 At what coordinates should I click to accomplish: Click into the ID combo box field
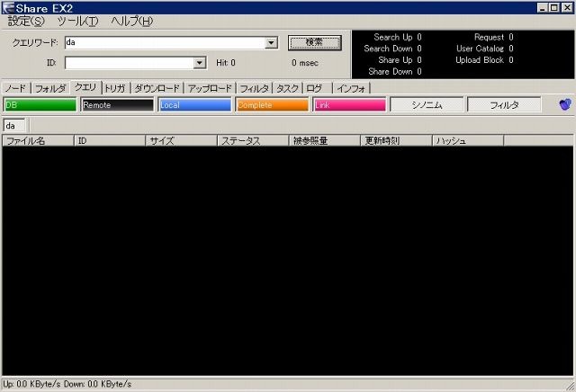click(130, 63)
